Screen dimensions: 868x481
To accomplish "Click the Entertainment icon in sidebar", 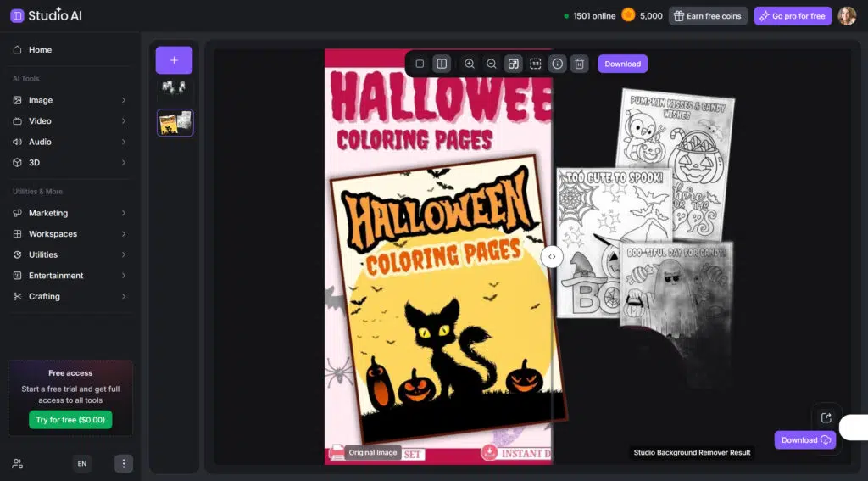I will [x=17, y=276].
